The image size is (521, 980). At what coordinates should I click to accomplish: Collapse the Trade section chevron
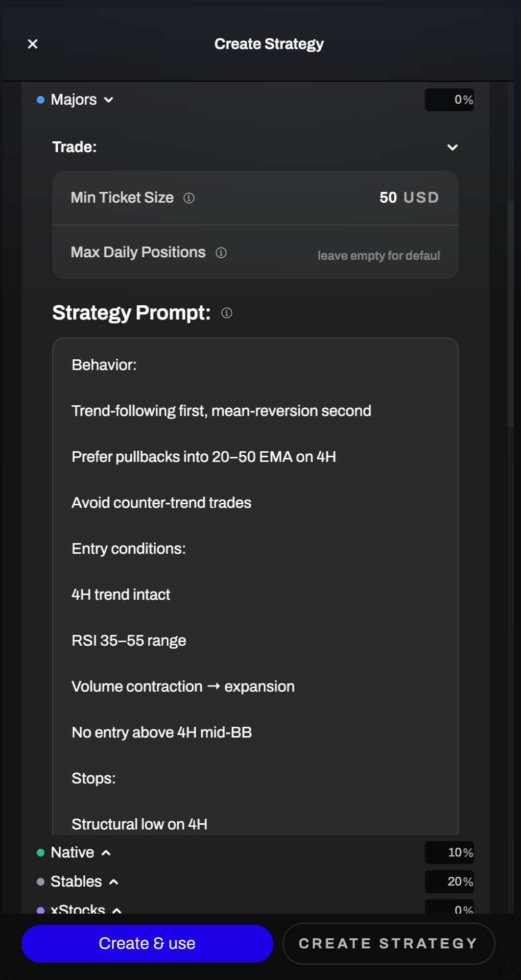pos(452,148)
